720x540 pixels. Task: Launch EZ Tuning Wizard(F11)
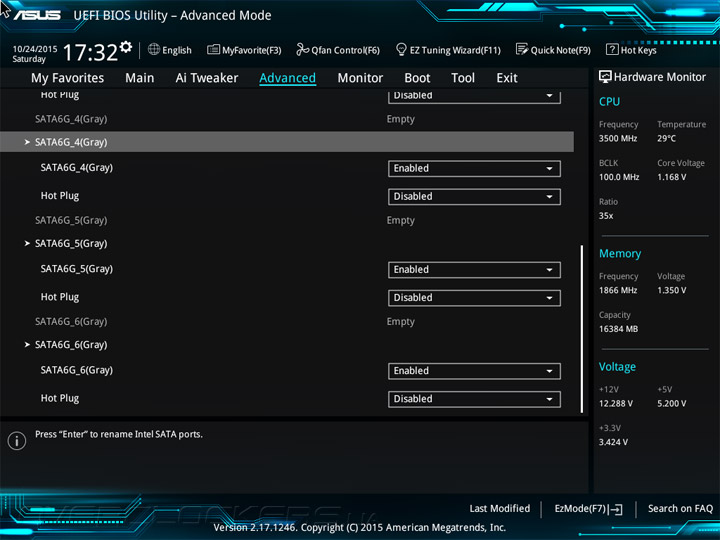(448, 50)
